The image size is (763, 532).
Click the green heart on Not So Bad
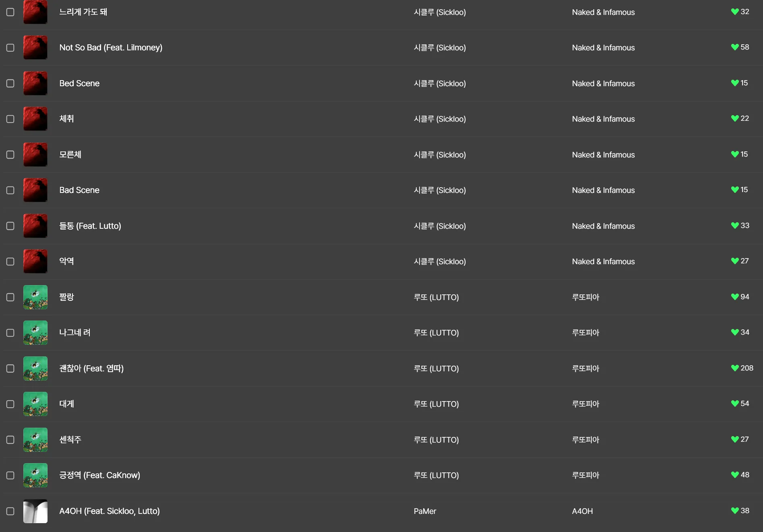coord(735,47)
